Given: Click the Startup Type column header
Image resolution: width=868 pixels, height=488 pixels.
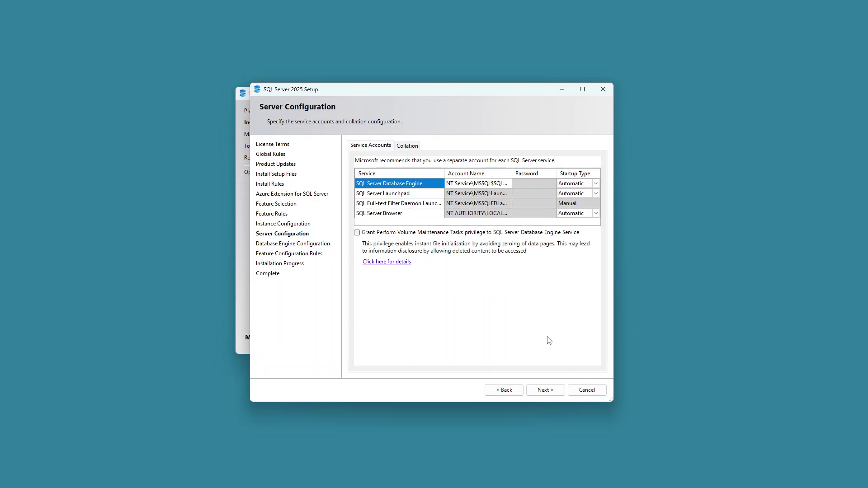Looking at the screenshot, I should click(x=578, y=174).
